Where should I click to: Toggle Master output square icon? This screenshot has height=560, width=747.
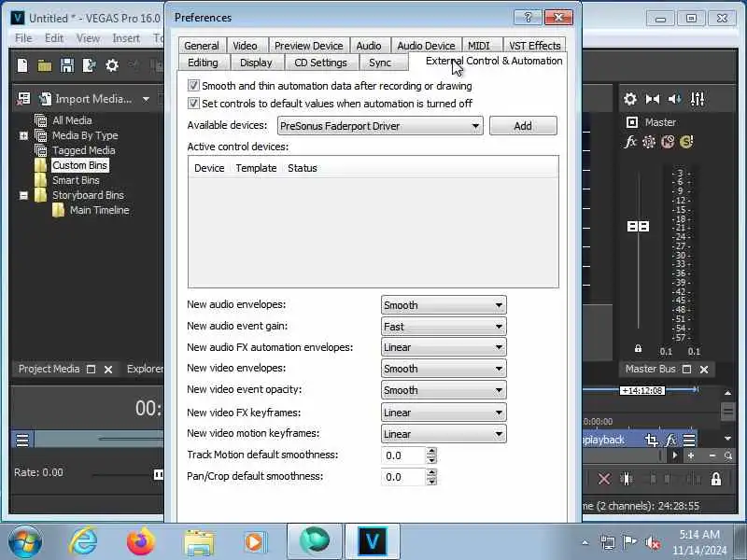tap(632, 122)
